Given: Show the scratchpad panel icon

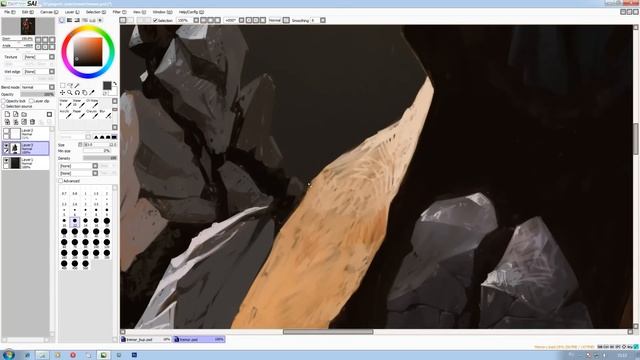Looking at the screenshot, I should [100, 20].
